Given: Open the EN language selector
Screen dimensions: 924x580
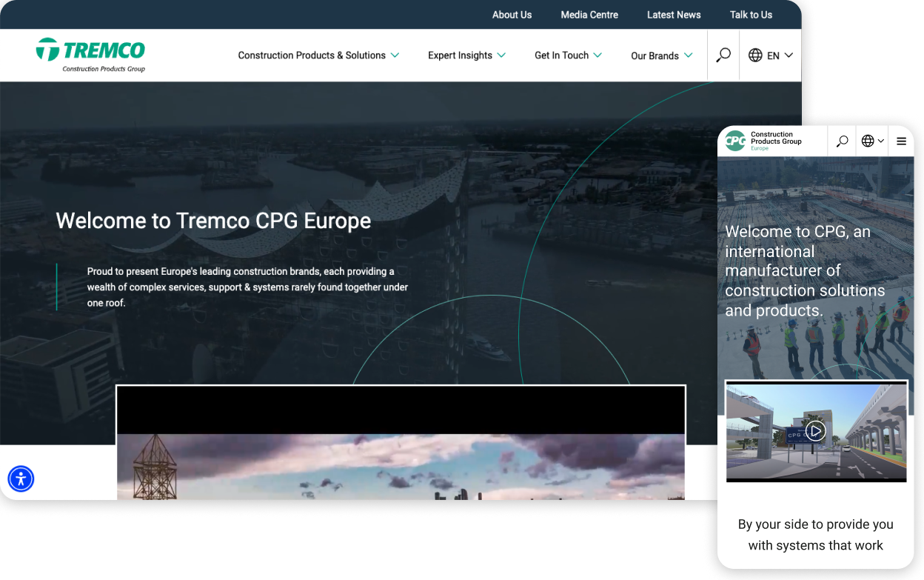Looking at the screenshot, I should (x=773, y=55).
